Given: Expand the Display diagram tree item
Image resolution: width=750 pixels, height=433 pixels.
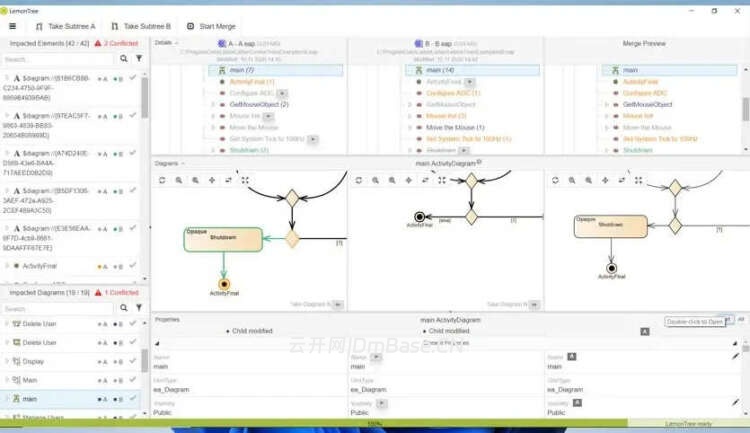Looking at the screenshot, I should [x=8, y=361].
